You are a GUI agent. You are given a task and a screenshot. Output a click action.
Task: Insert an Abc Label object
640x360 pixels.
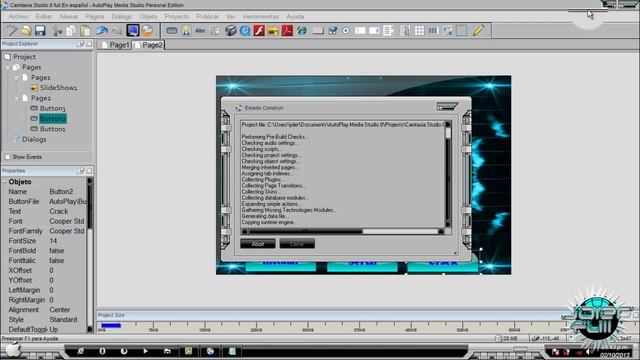pyautogui.click(x=200, y=31)
